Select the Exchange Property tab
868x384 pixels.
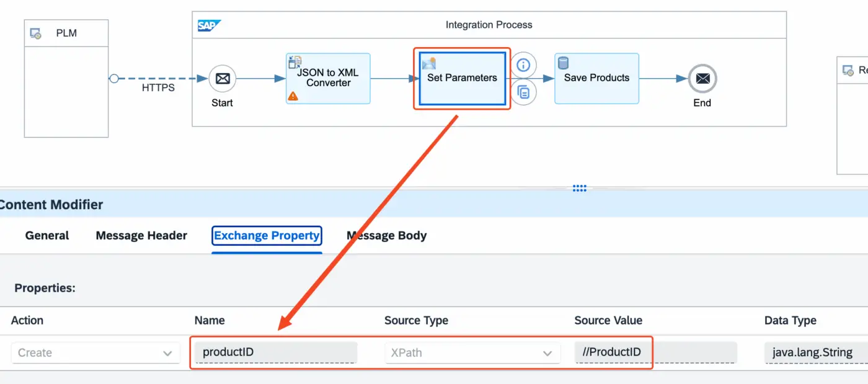(267, 236)
